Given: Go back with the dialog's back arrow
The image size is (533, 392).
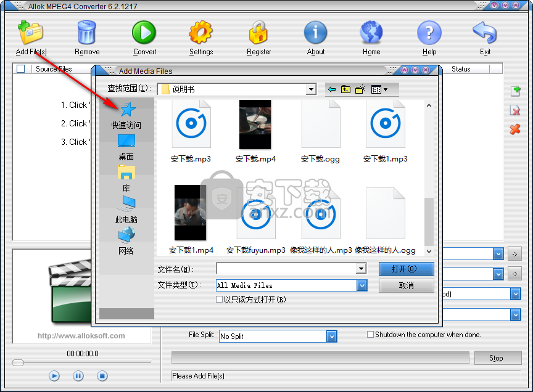Looking at the screenshot, I should click(332, 89).
